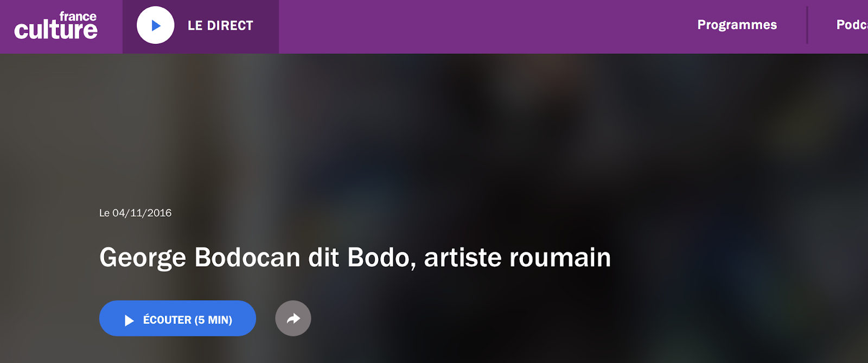Share this episode using the arrow icon
Viewport: 868px width, 363px height.
coord(293,319)
